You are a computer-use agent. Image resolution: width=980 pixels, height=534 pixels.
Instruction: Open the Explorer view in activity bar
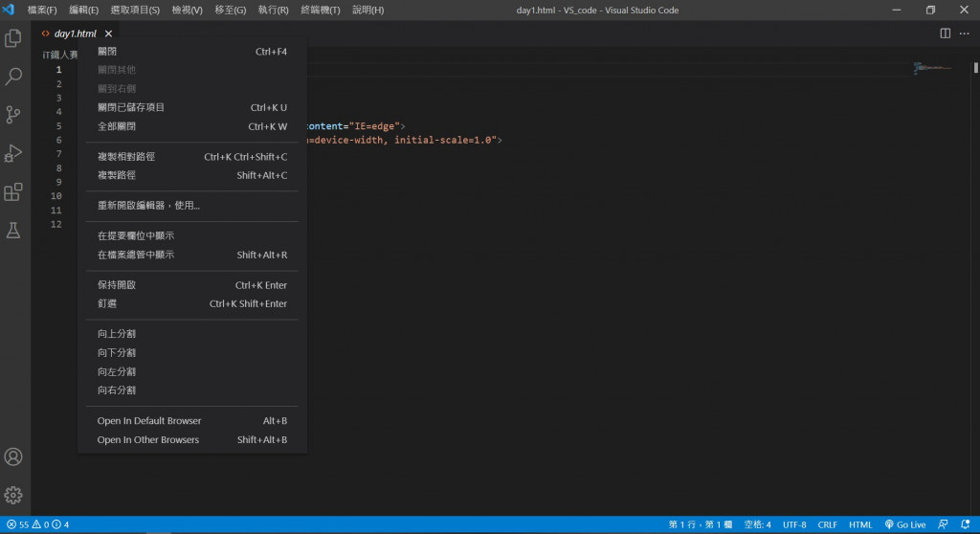(13, 38)
